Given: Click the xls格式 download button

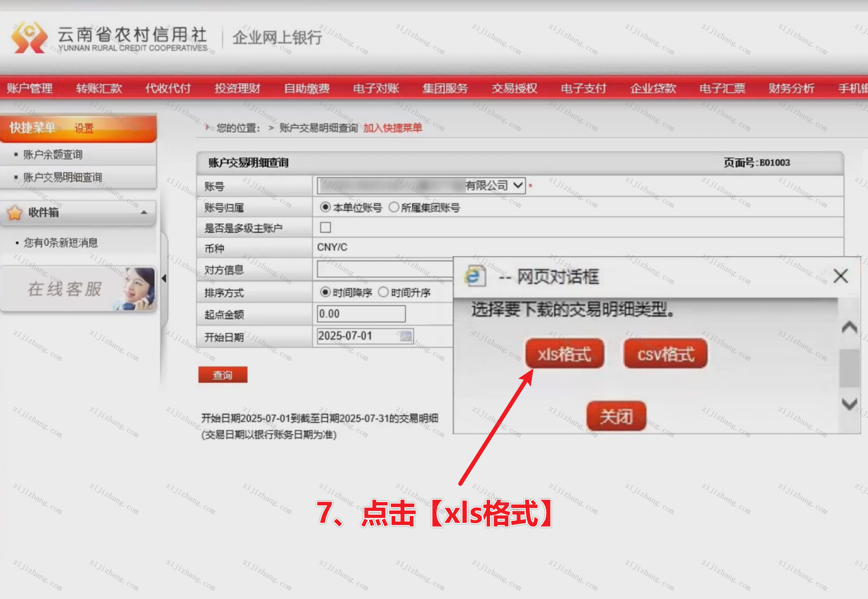Looking at the screenshot, I should (564, 354).
